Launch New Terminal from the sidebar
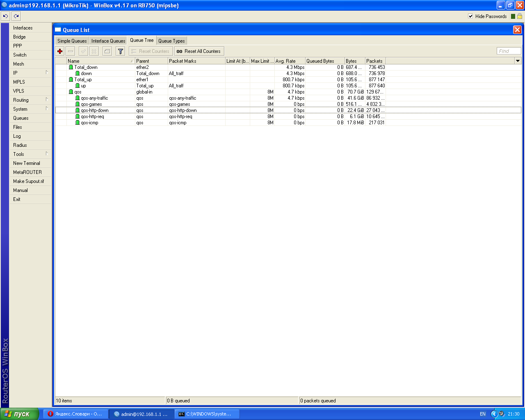 click(31, 163)
